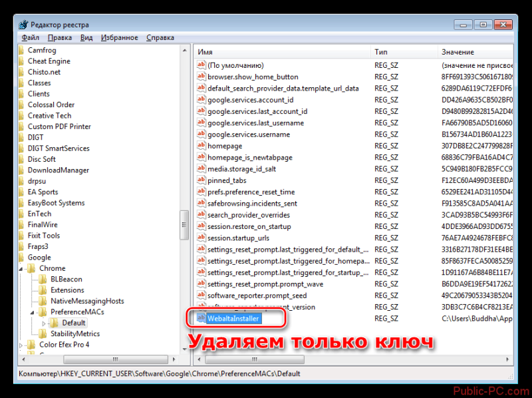Click tree pane scroll down arrow
The width and height of the screenshot is (532, 398).
184,349
